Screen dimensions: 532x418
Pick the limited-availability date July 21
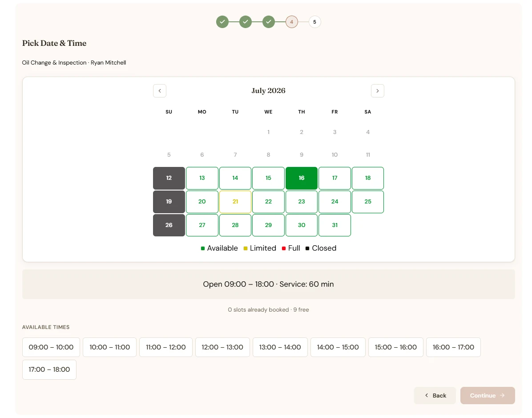click(235, 202)
